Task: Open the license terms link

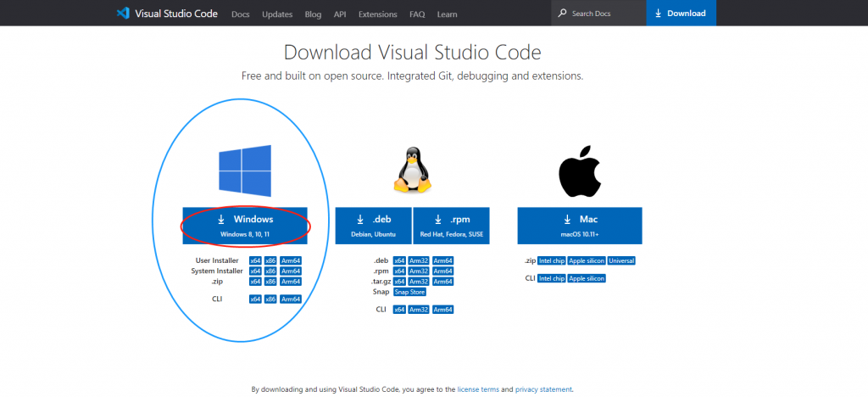Action: pyautogui.click(x=478, y=389)
